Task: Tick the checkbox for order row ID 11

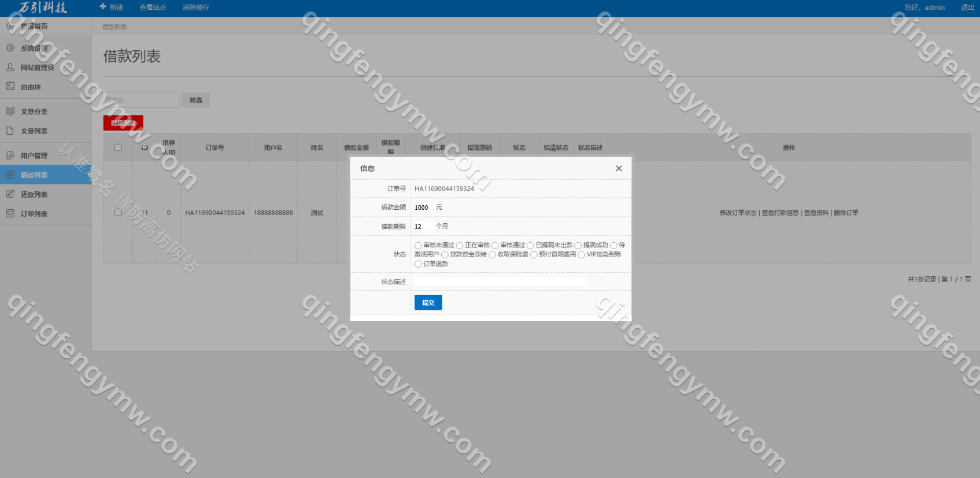Action: click(x=118, y=212)
